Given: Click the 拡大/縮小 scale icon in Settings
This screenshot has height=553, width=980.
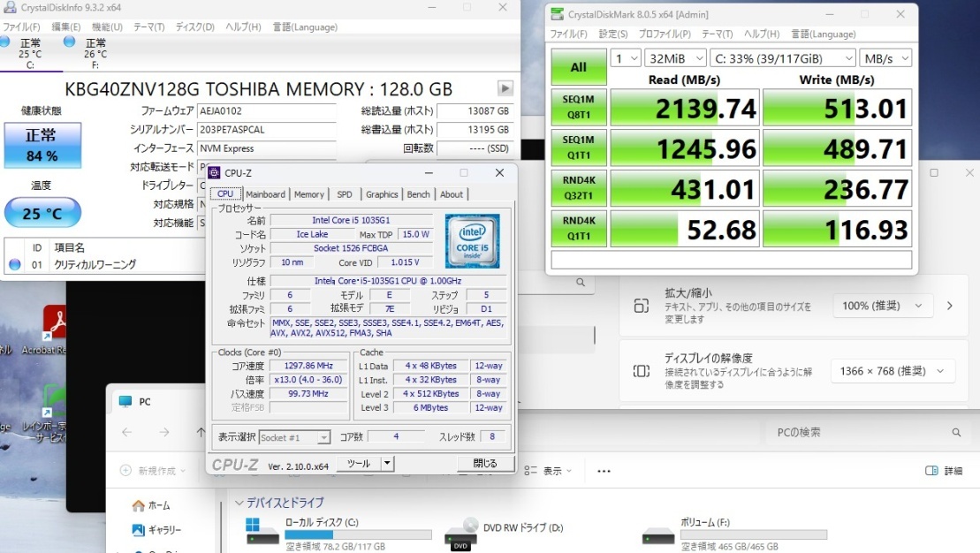Looking at the screenshot, I should click(x=642, y=306).
